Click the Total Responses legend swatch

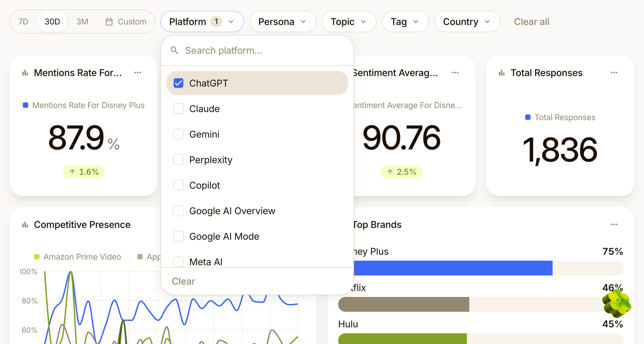click(528, 117)
